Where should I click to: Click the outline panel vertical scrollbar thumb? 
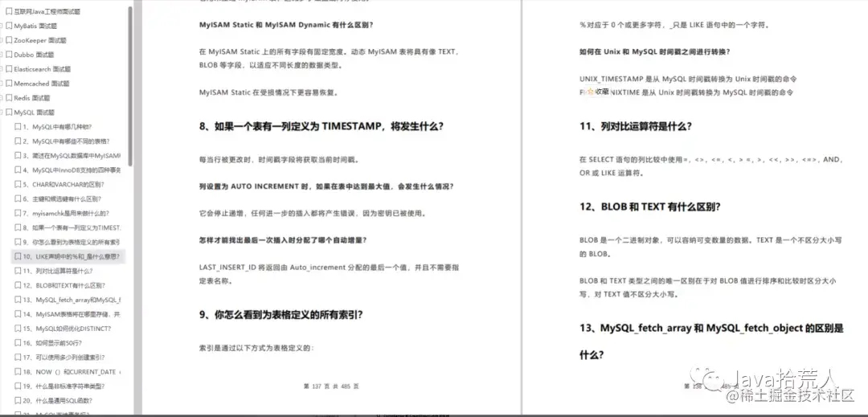[129, 86]
